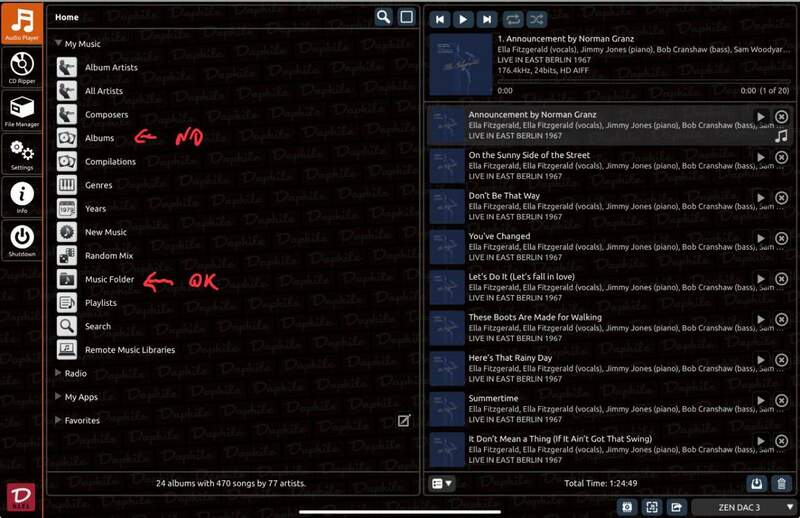800x518 pixels.
Task: Remove 'Summertime' from the playlist
Action: (782, 400)
